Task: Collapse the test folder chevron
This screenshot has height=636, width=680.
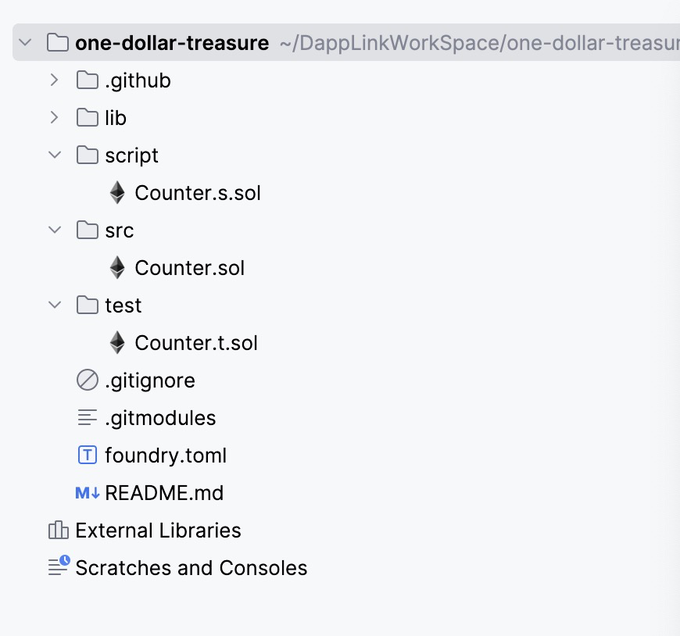Action: pos(55,305)
